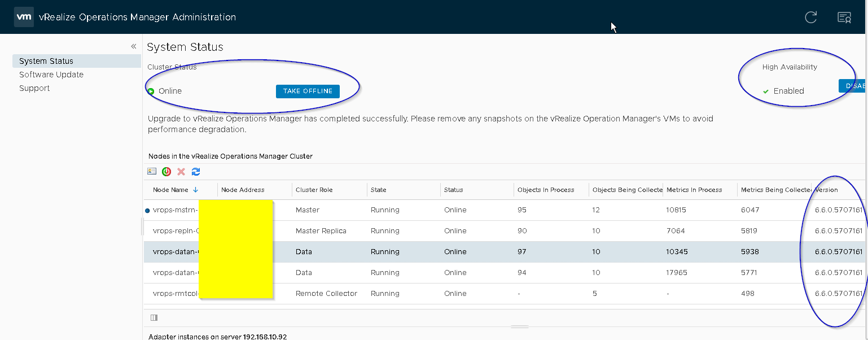
Task: Collapse the left navigation panel
Action: pos(134,46)
